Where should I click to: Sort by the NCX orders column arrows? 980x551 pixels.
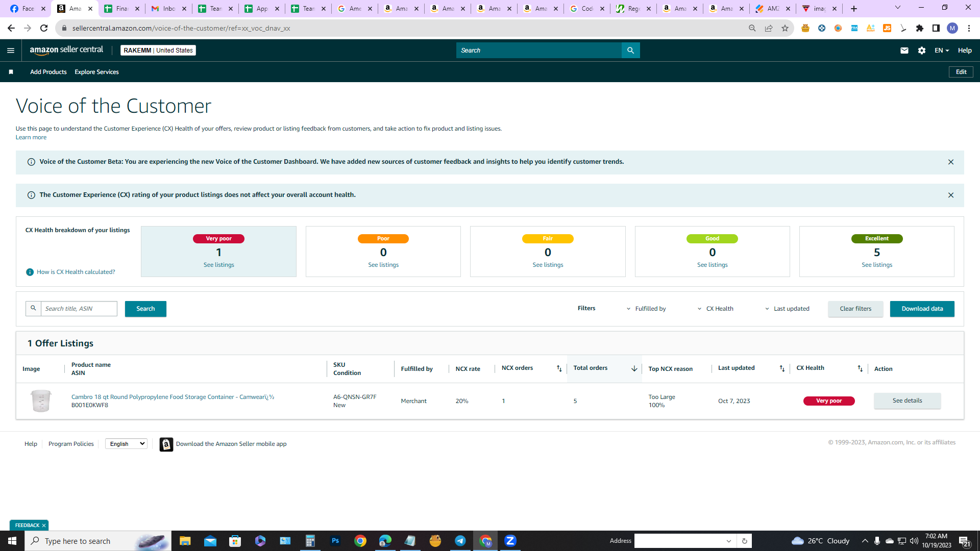point(559,369)
